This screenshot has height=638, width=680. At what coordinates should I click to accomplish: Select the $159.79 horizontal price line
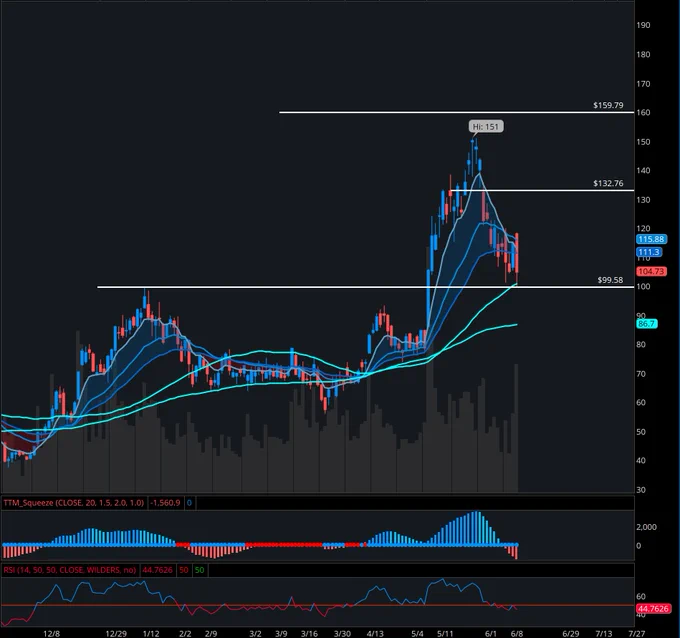(x=456, y=112)
